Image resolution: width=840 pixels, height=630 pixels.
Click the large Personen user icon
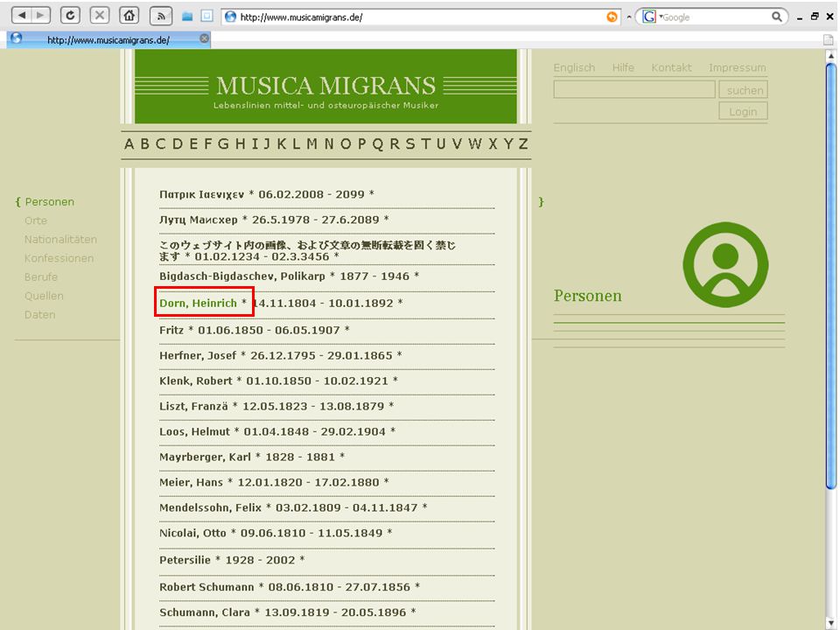725,264
